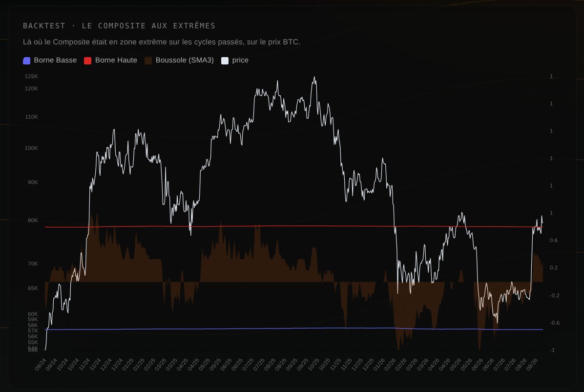Toggle the Boussole (SMA3) legend label
Viewport: 584px width, 392px height.
185,61
